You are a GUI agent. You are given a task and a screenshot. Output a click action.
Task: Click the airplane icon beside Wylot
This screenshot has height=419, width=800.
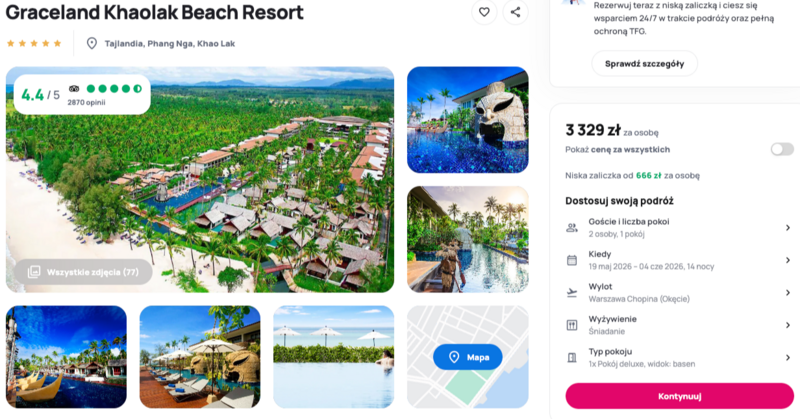pyautogui.click(x=572, y=293)
